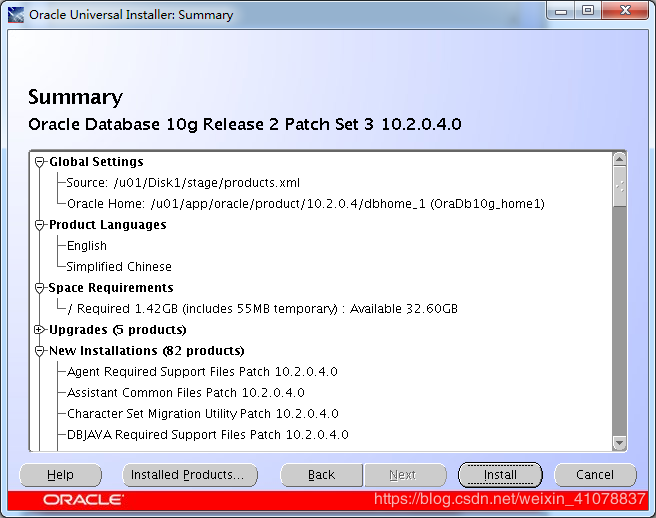656x518 pixels.
Task: Select Character Set Migration Utility Patch row
Action: pyautogui.click(x=202, y=413)
